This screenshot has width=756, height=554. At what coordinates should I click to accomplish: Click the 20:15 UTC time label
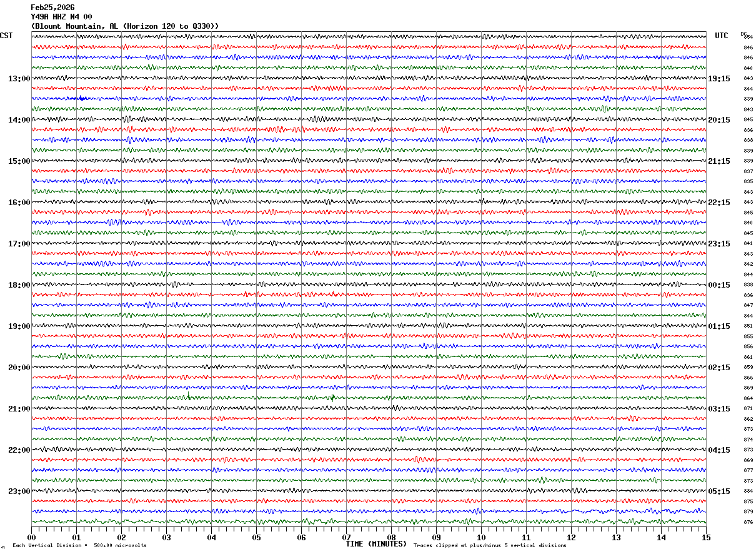pos(719,120)
